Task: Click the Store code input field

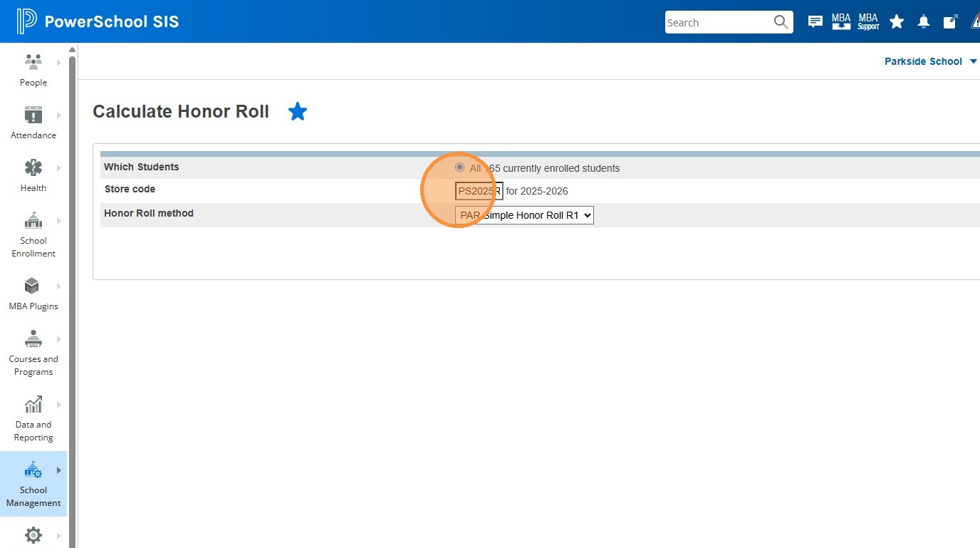Action: pos(479,191)
